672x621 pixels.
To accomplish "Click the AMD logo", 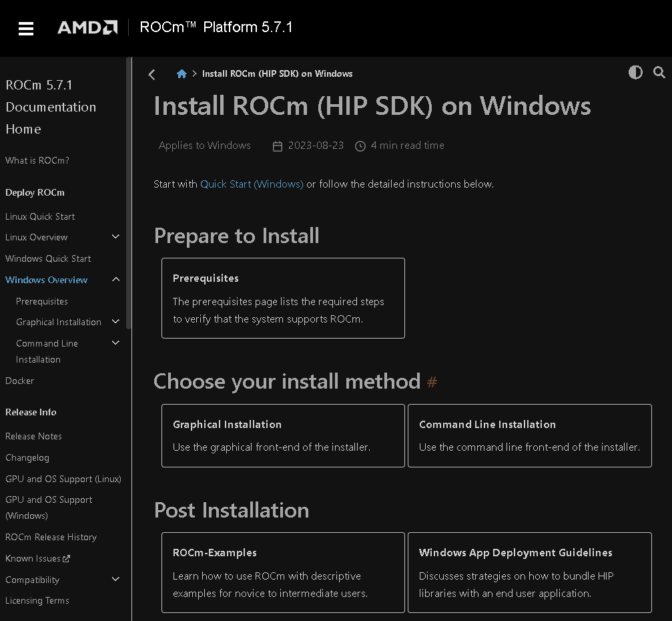I will tap(87, 27).
